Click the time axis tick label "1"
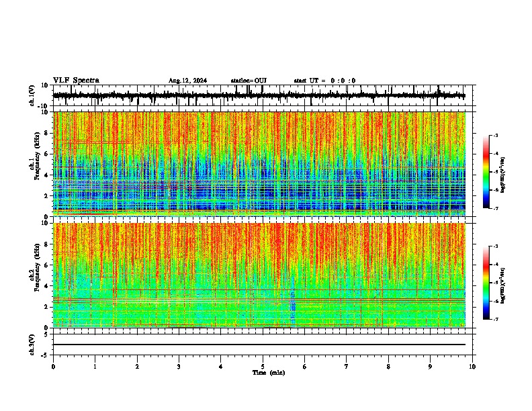The width and height of the screenshot is (532, 411). [95, 366]
